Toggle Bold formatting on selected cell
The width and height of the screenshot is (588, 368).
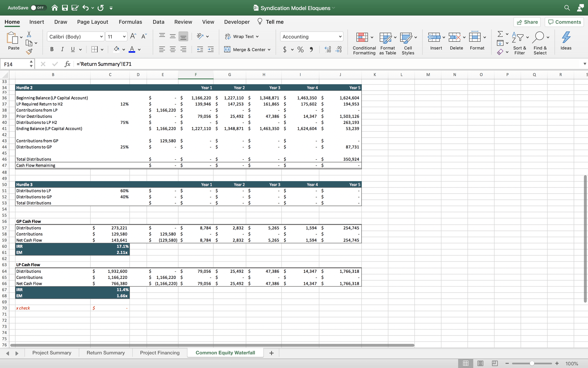[51, 50]
